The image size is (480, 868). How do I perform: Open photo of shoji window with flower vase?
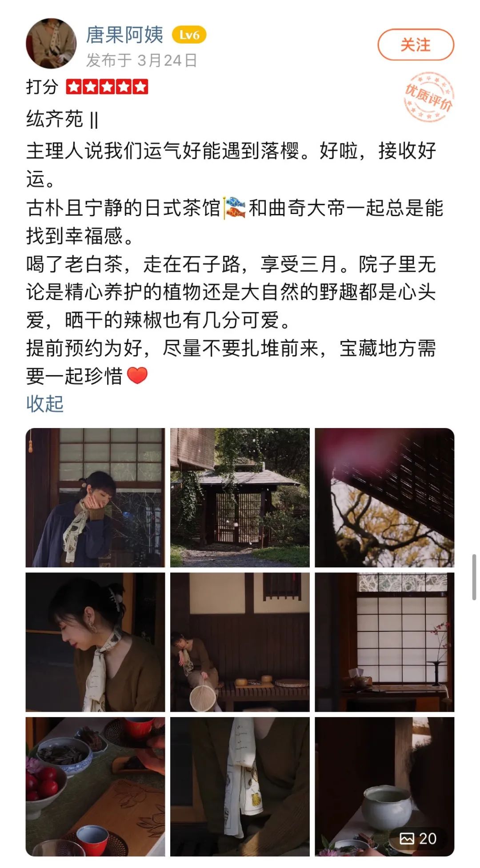pyautogui.click(x=384, y=642)
